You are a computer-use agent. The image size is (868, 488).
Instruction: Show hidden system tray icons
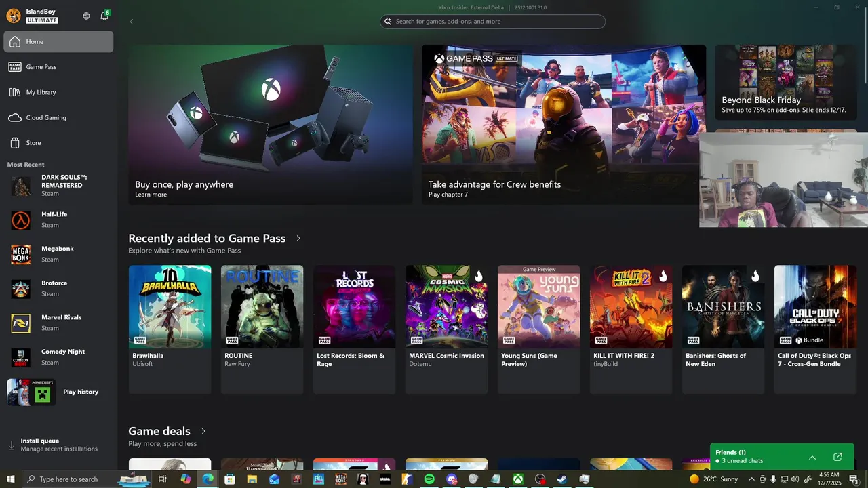pos(751,479)
